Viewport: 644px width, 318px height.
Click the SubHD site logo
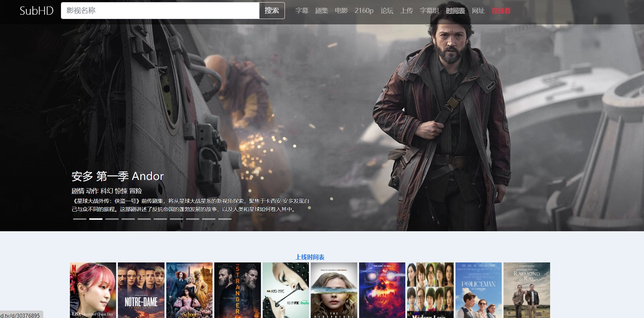click(37, 11)
